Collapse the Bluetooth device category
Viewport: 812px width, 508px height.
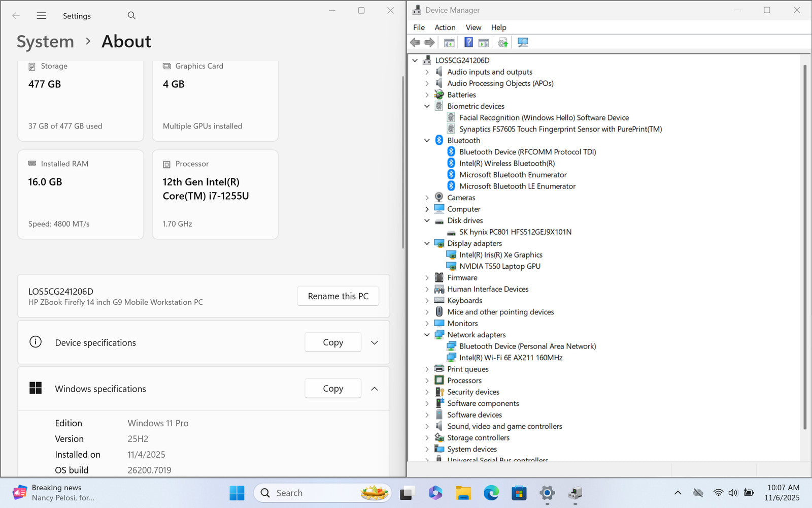427,141
